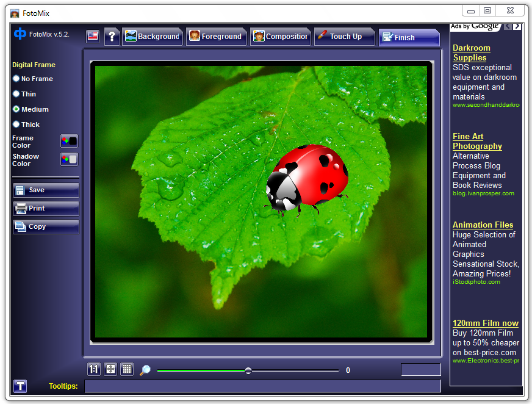Click the www.Electronics.best-price URL
This screenshot has width=532, height=404.
coord(486,361)
